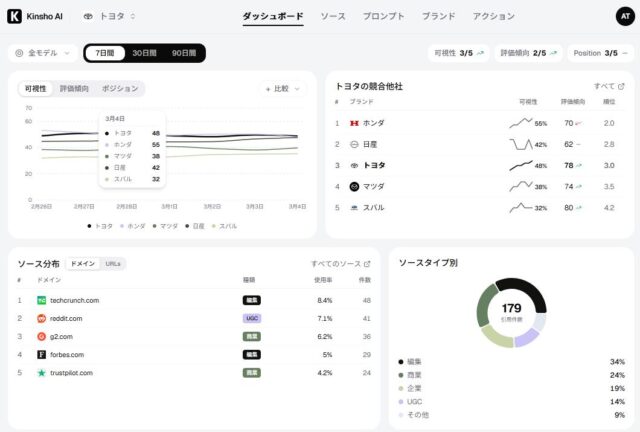The height and width of the screenshot is (432, 640).
Task: Toggle ホンダ series in chart legend
Action: tap(133, 226)
